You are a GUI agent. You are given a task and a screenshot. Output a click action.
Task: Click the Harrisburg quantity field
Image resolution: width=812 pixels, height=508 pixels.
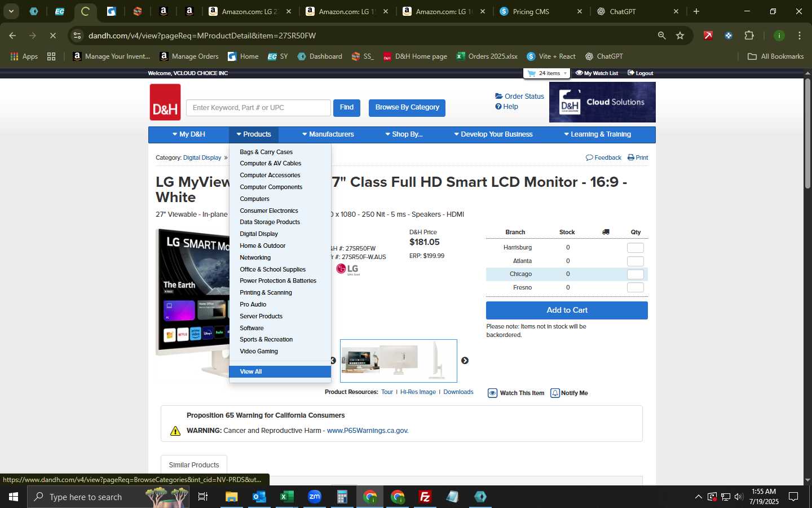636,248
